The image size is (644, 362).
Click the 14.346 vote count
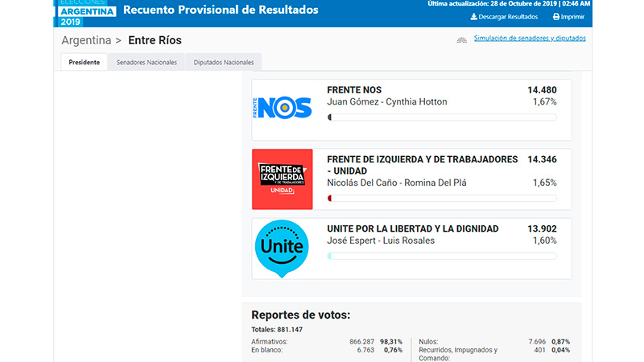click(542, 159)
